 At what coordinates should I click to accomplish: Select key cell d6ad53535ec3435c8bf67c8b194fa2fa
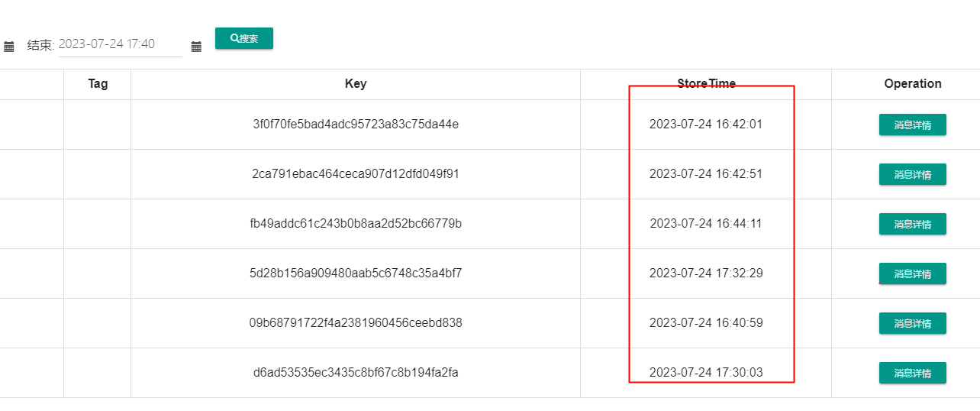pyautogui.click(x=356, y=373)
